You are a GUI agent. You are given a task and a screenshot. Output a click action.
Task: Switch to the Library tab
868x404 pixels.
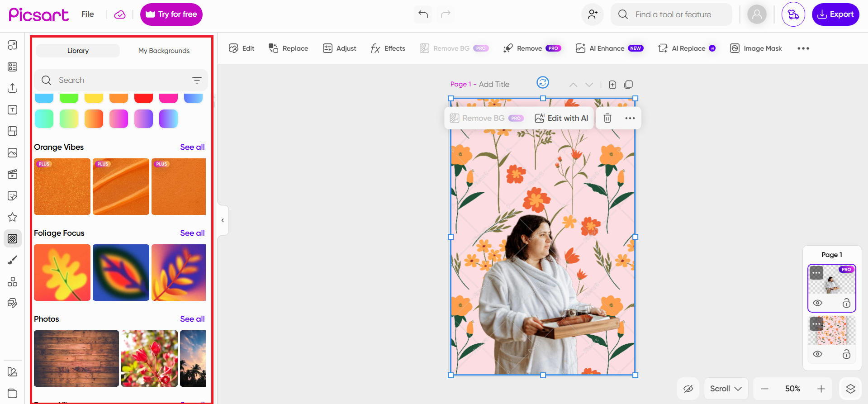click(78, 51)
